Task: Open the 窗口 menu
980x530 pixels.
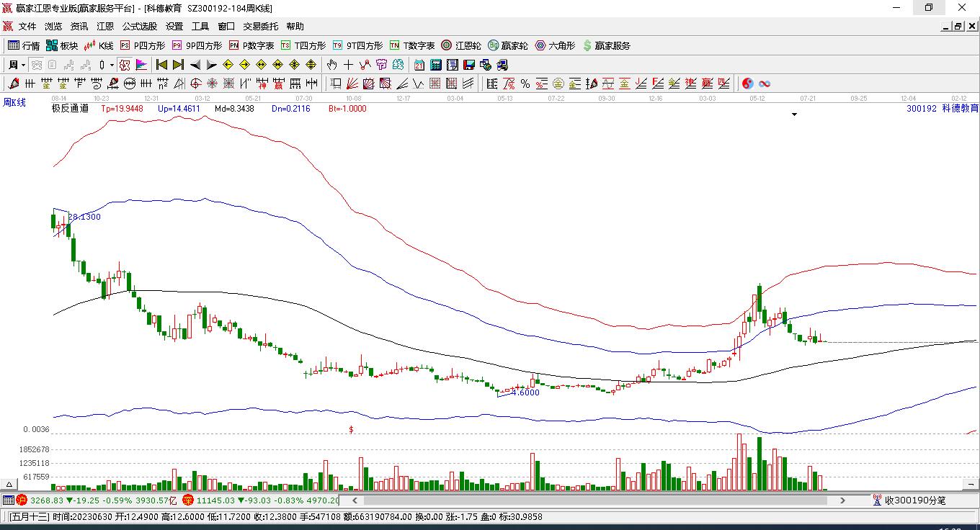Action: point(226,27)
